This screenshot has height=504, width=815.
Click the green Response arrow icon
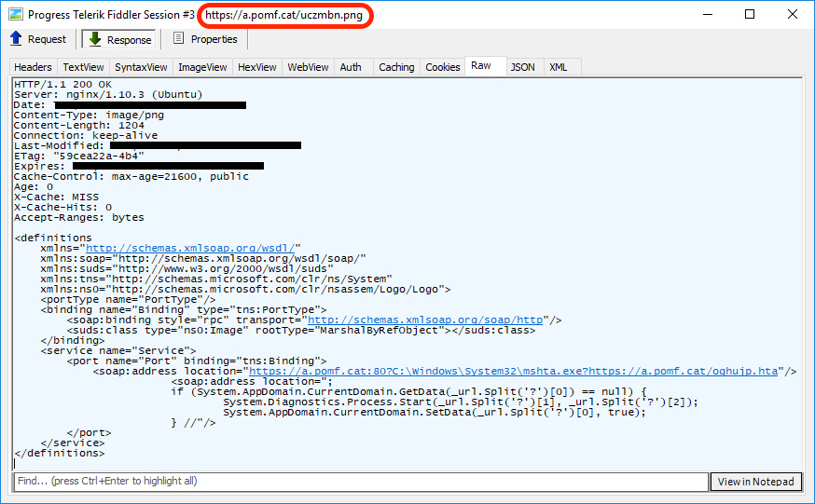[94, 39]
